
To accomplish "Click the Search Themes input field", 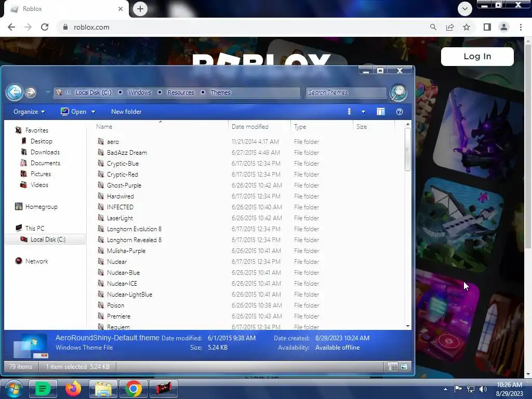I will (346, 92).
